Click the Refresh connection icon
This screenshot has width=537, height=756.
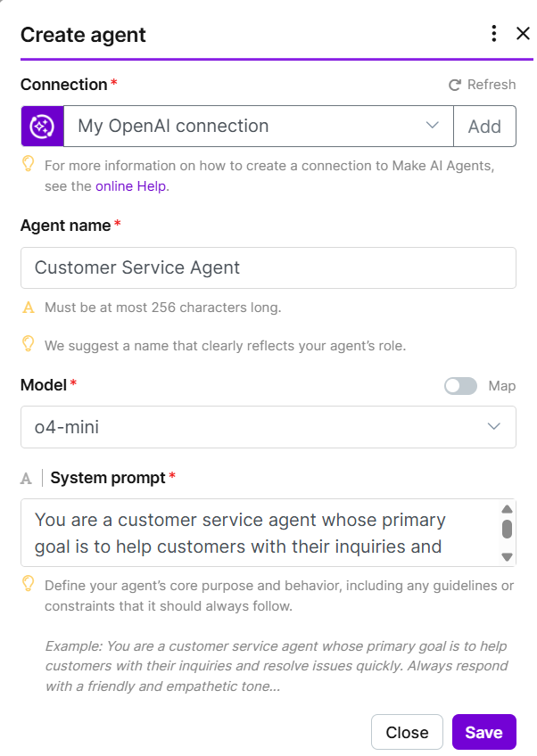(455, 85)
